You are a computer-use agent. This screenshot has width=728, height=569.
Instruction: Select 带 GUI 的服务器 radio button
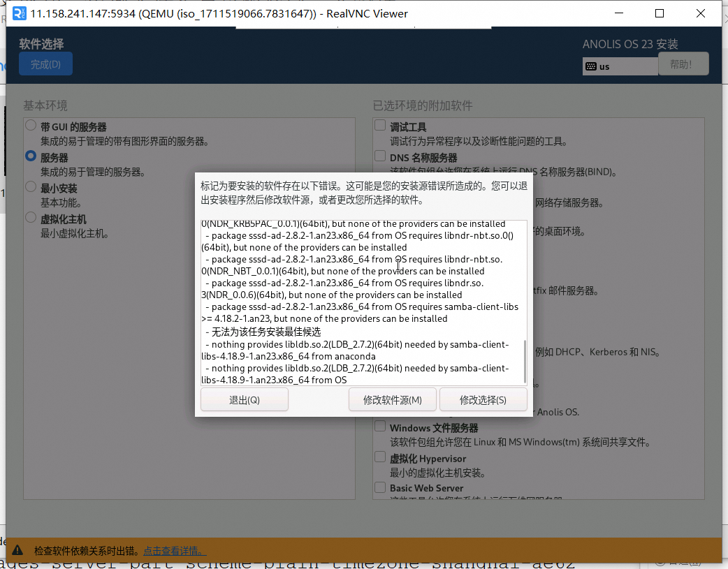point(31,126)
